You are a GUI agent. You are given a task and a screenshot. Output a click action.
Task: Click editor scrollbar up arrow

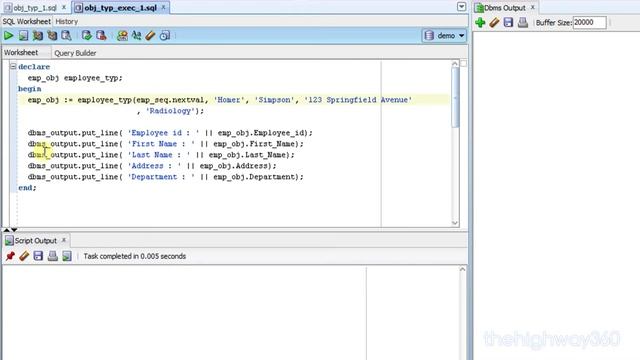(x=455, y=64)
